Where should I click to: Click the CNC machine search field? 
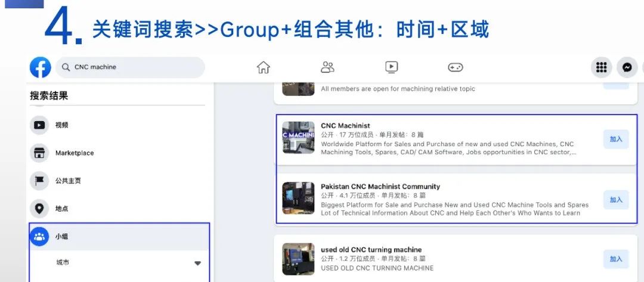pyautogui.click(x=130, y=67)
